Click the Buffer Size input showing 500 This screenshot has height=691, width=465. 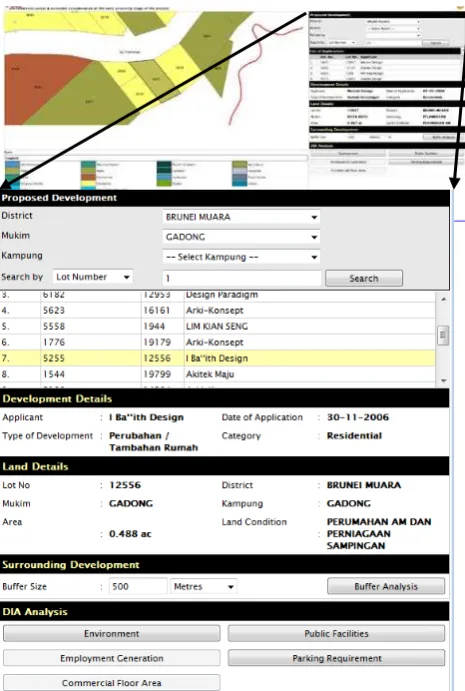point(138,587)
